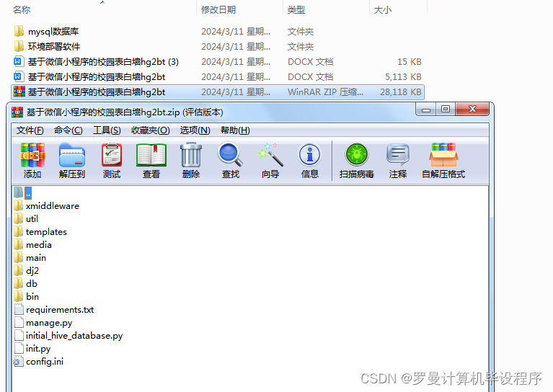Open the 收藏夹(O) menu
The width and height of the screenshot is (553, 392).
[x=150, y=130]
